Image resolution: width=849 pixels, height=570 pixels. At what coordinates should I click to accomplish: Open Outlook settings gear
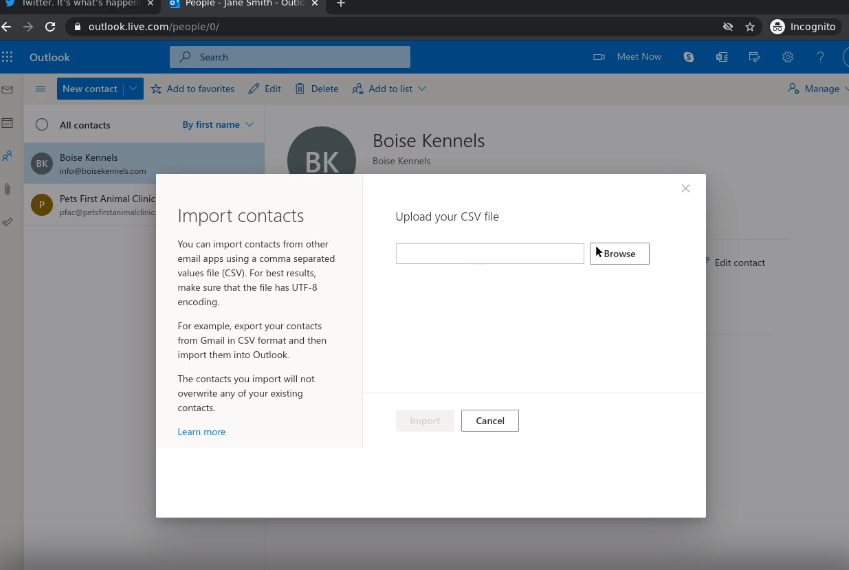tap(788, 57)
